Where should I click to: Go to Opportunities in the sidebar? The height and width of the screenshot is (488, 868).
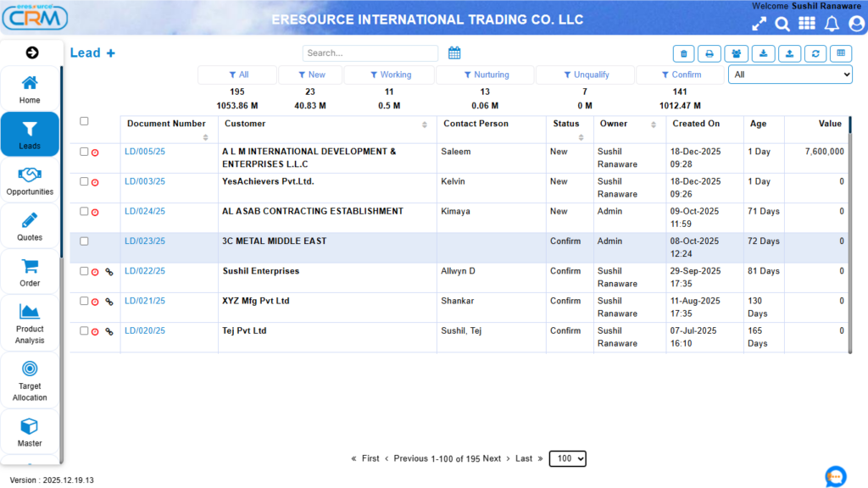(30, 181)
